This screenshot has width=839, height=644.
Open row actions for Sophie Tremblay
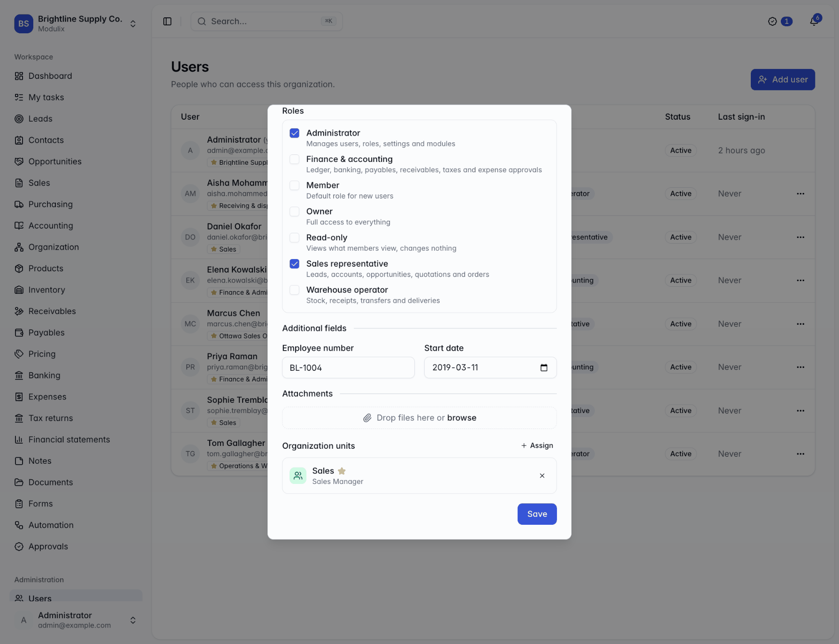pos(801,411)
